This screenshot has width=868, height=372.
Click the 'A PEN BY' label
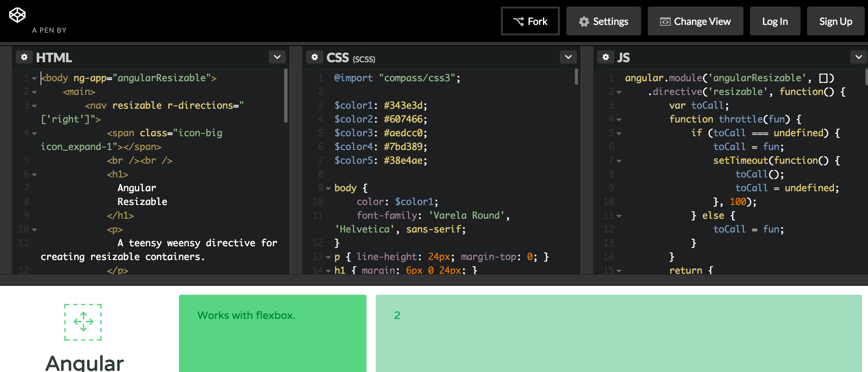tap(49, 30)
